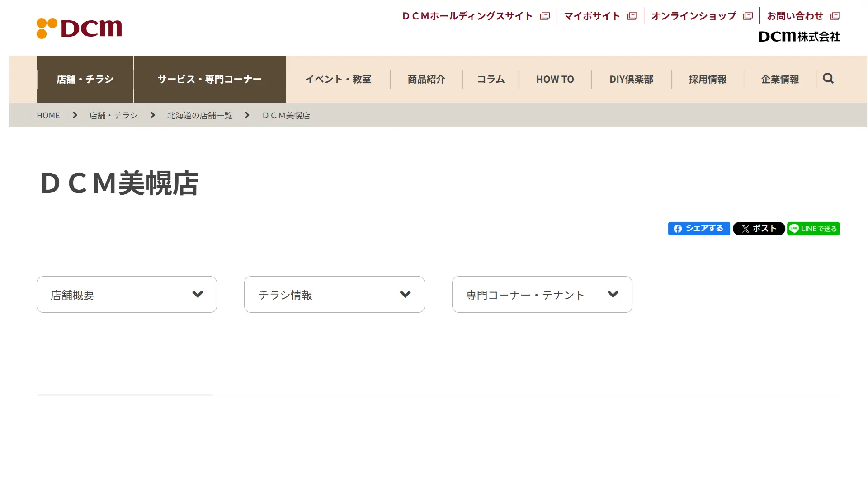Open the site search magnifier icon

828,79
